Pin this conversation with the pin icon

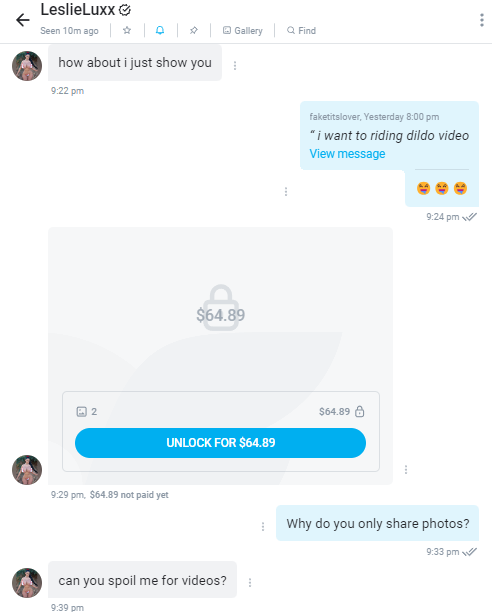(194, 30)
